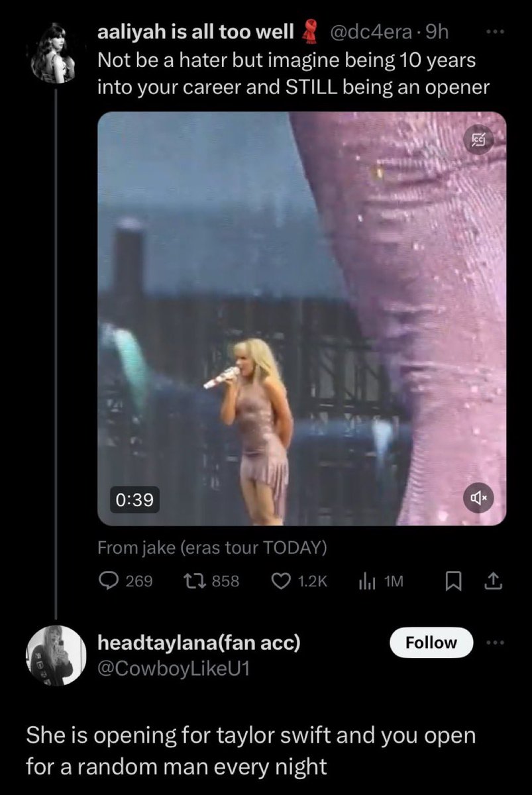This screenshot has height=795, width=532.
Task: Click the aaliyah is all too well name
Action: click(196, 32)
